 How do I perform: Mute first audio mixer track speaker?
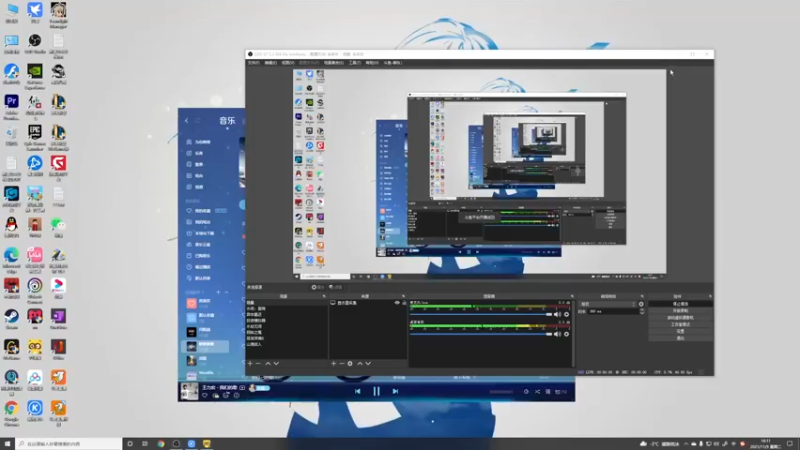557,315
